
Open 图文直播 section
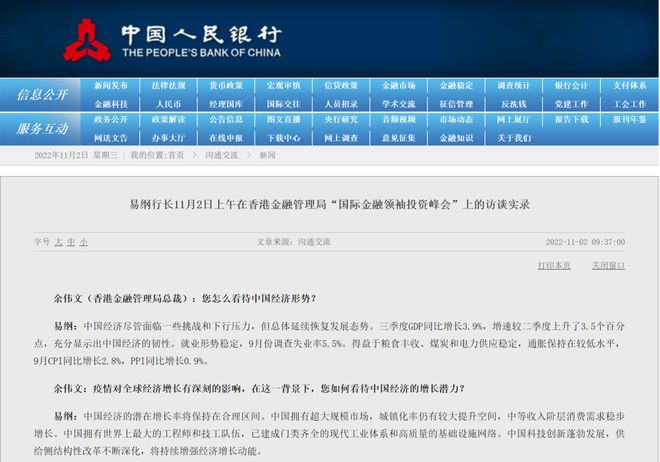click(283, 120)
